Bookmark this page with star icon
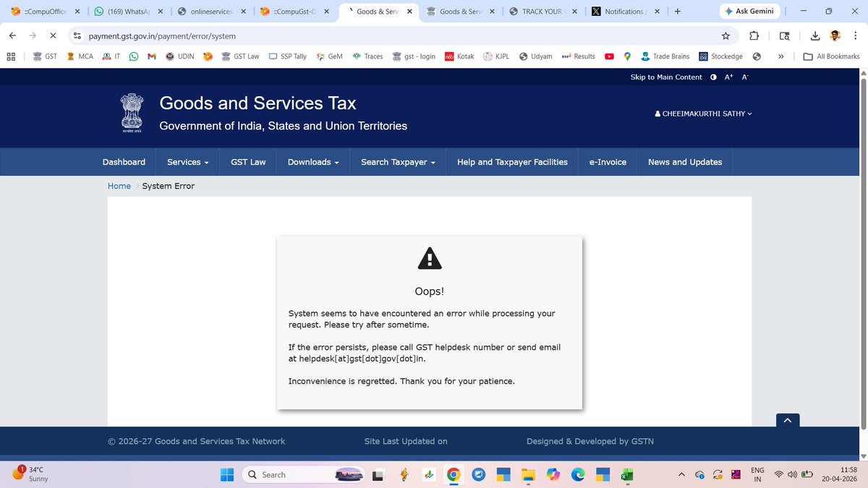The height and width of the screenshot is (488, 868). coord(726,35)
